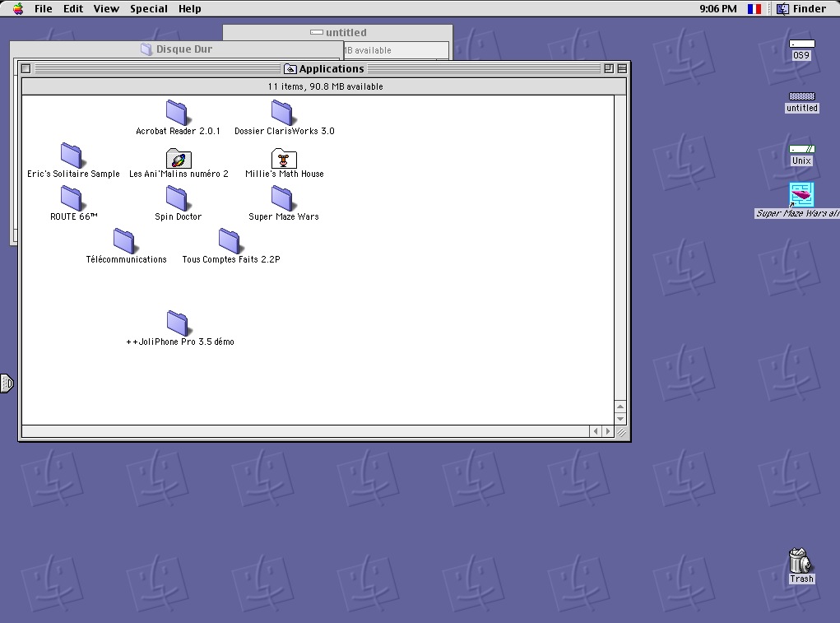
Task: Select the Millie's Math House folder icon
Action: pyautogui.click(x=284, y=158)
